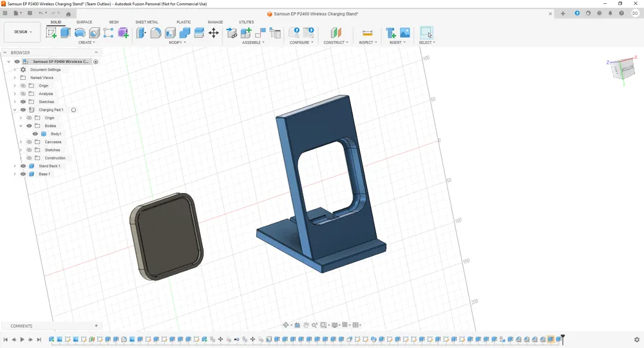Select the Fillet tool

tap(156, 33)
